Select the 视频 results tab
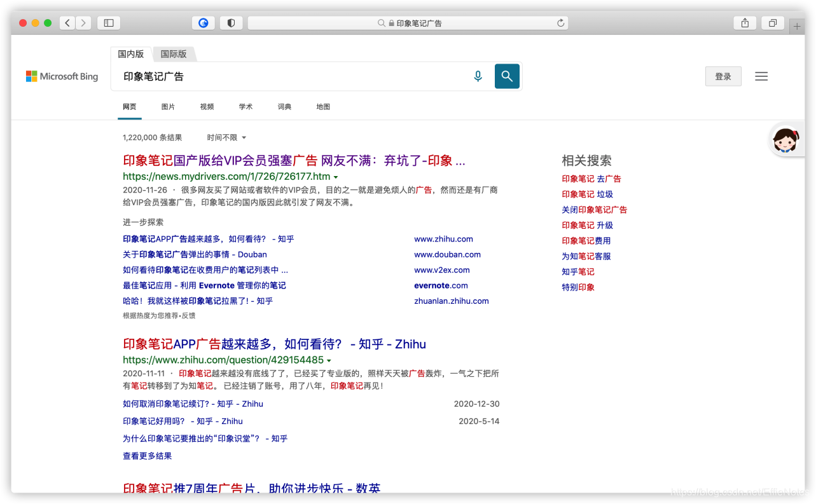Viewport: 816px width, 504px height. pyautogui.click(x=207, y=107)
